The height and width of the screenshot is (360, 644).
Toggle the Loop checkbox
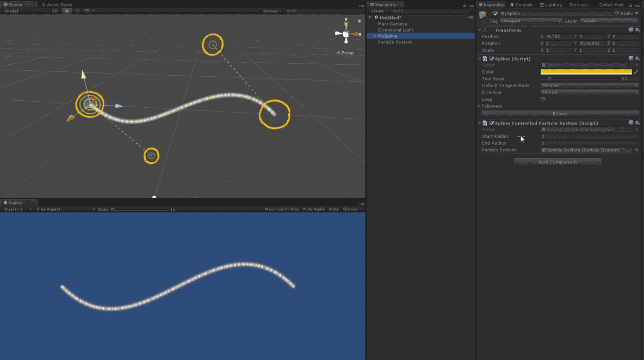(x=543, y=99)
